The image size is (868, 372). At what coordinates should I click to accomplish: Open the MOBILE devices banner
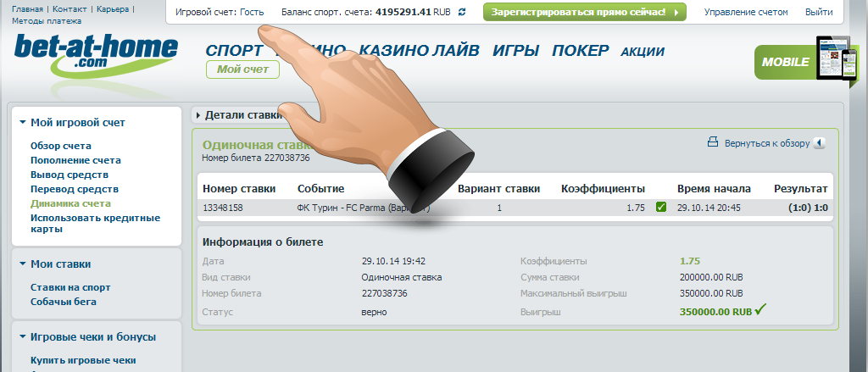(x=806, y=62)
